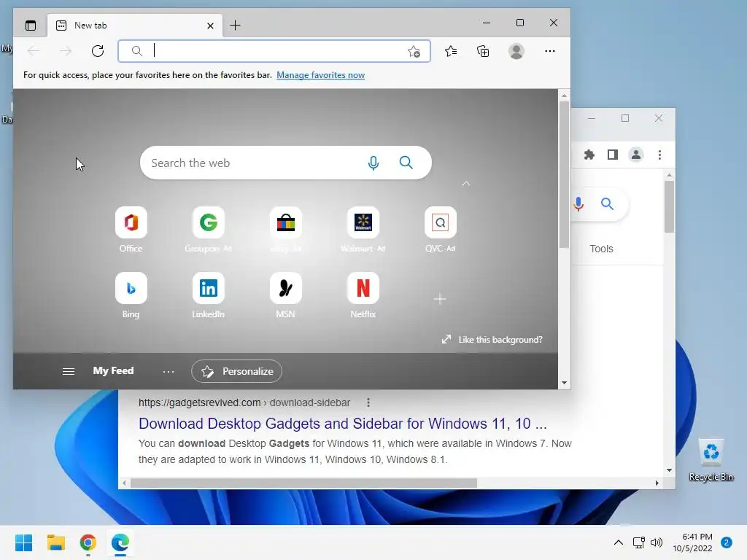This screenshot has width=747, height=560.
Task: Select the My Feed tab
Action: (113, 370)
